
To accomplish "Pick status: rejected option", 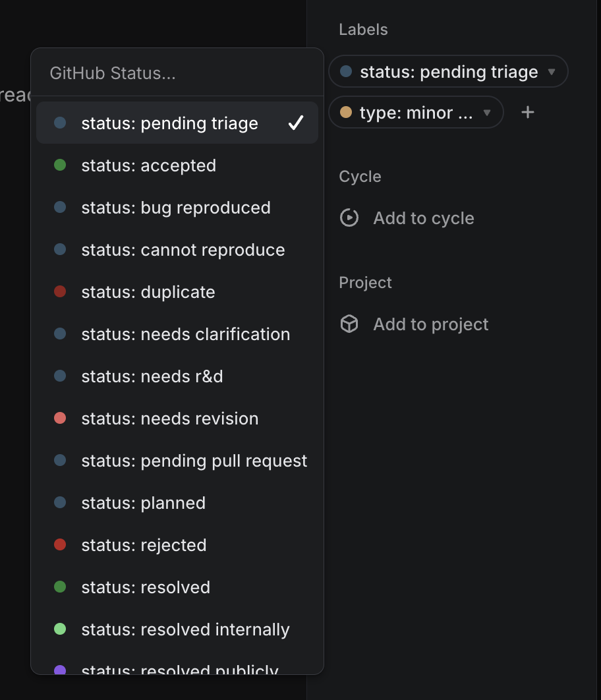I will (x=177, y=545).
